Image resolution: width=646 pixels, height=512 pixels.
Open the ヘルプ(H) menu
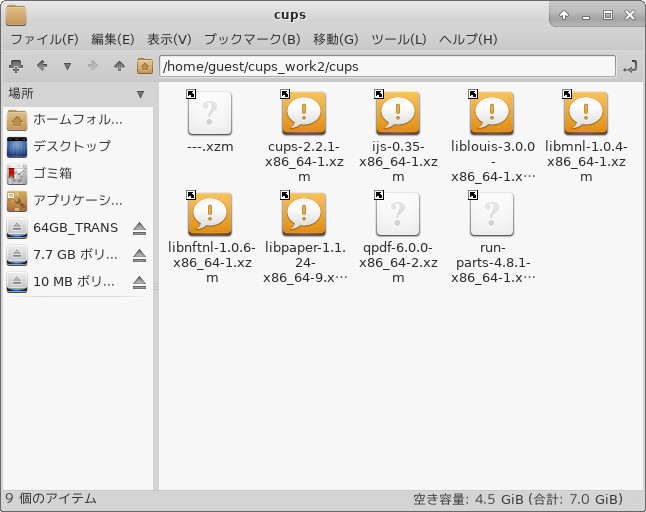468,39
